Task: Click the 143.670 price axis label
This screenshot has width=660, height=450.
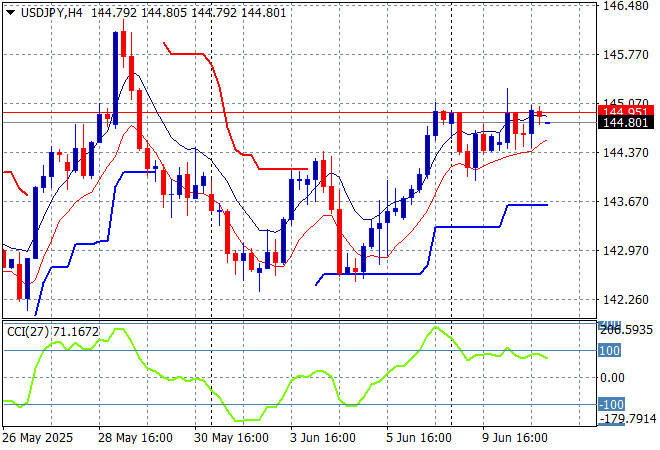Action: click(626, 201)
